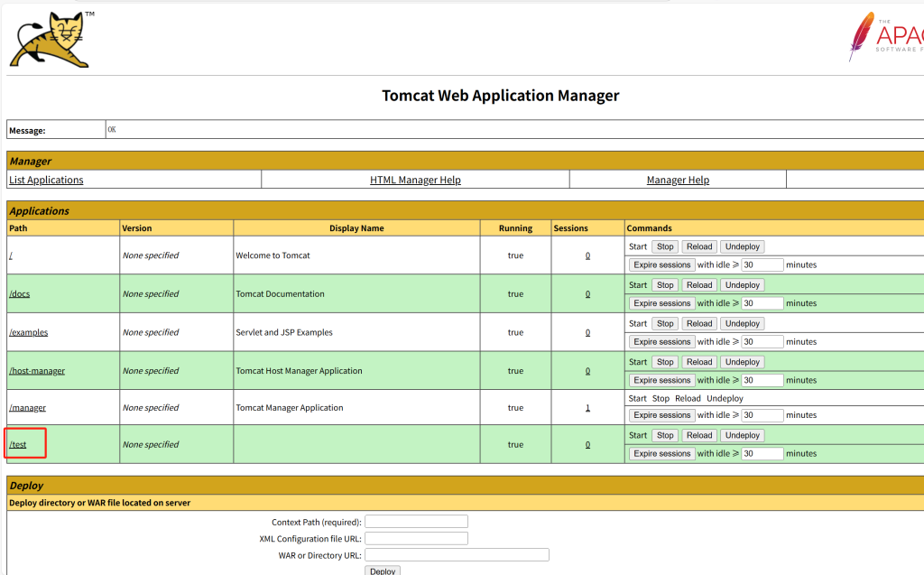Viewport: 924px width, 575px height.
Task: Focus the Context Path input field
Action: (416, 522)
